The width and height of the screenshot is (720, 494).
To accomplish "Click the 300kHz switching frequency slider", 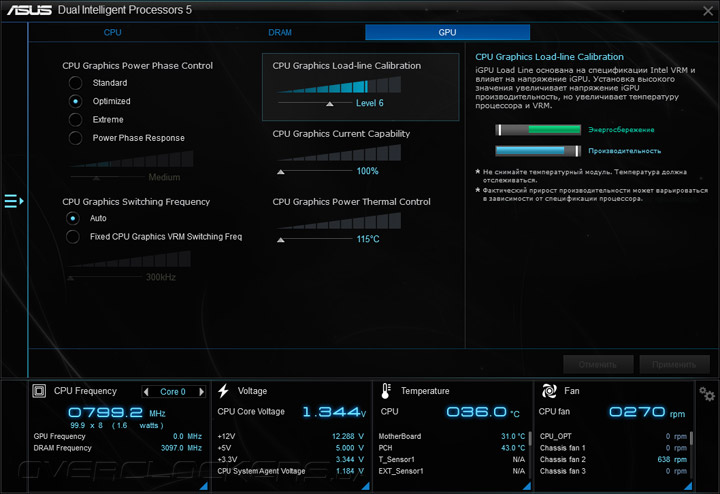I will (x=106, y=277).
